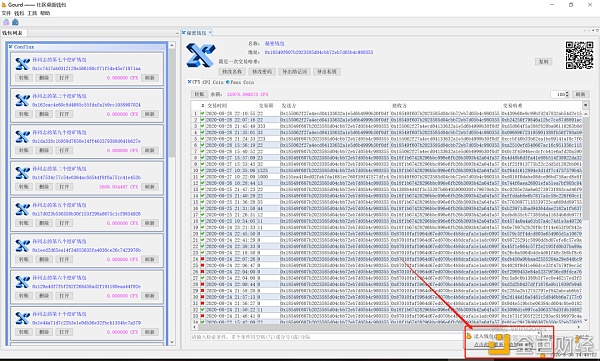Click the transaction search input field
Screen dimensions: 600x361
327,337
